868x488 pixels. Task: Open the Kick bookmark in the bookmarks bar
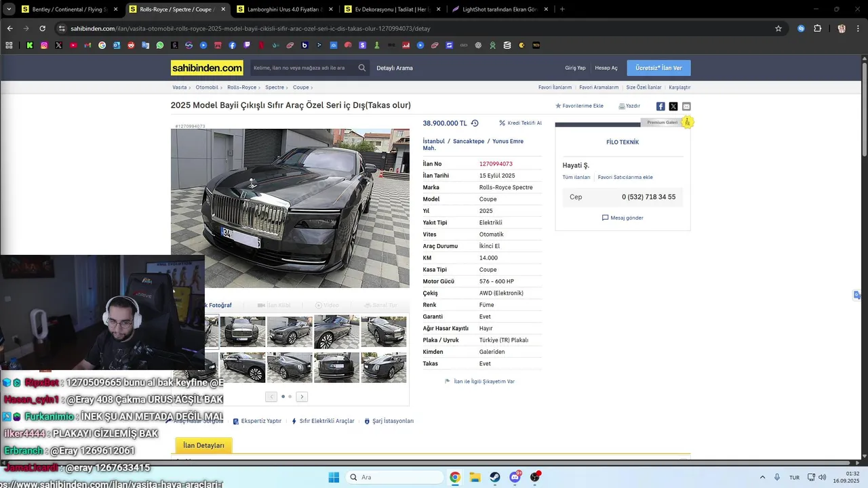[30, 45]
